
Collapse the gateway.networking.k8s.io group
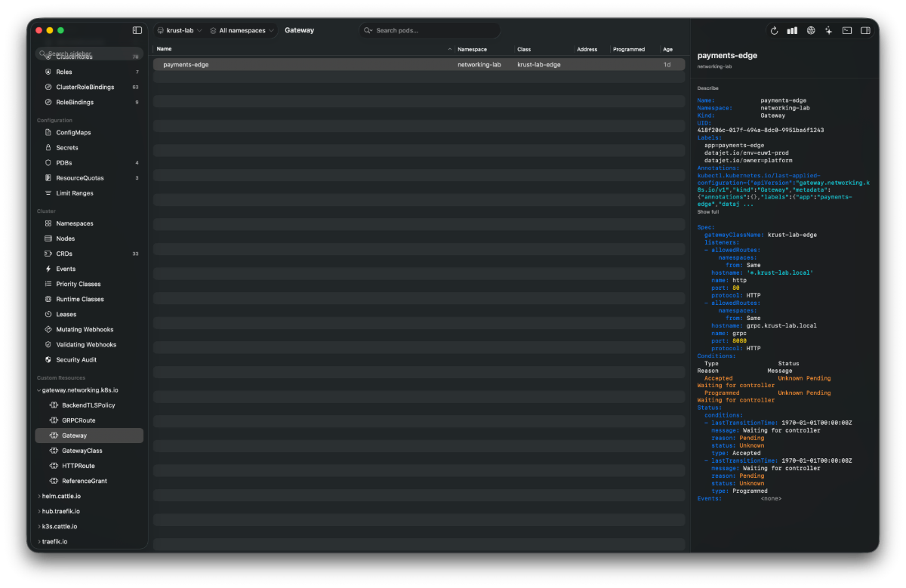point(39,390)
